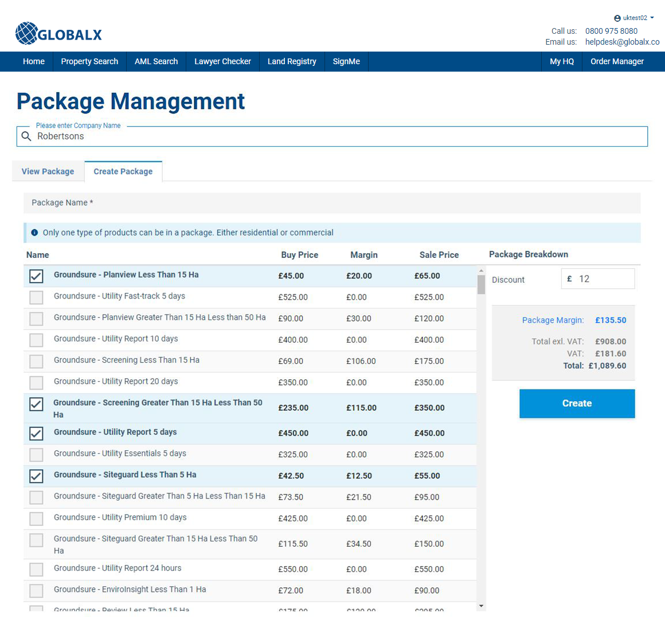665x644 pixels.
Task: Click the scrollbar up arrow on product list
Action: pyautogui.click(x=481, y=270)
